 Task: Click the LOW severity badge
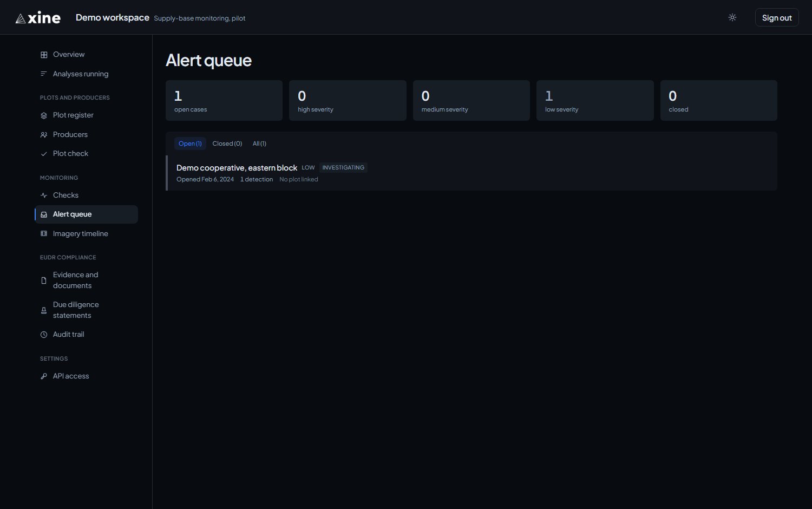(x=308, y=168)
